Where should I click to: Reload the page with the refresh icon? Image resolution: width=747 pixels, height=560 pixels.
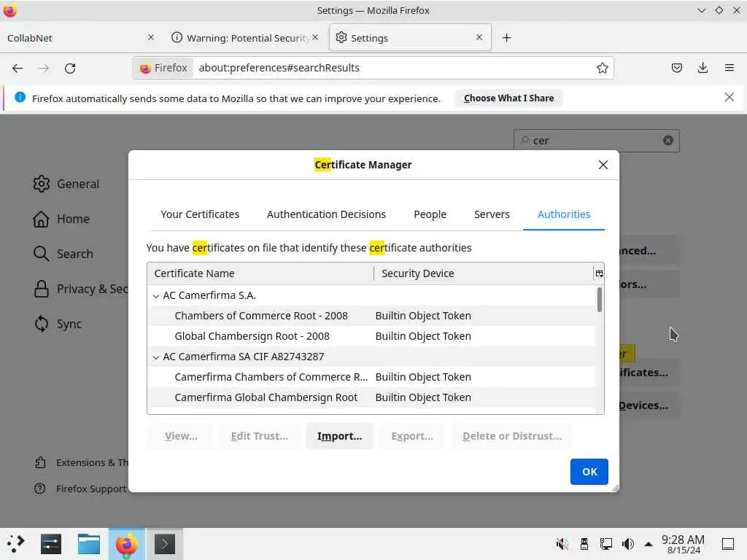click(x=70, y=68)
